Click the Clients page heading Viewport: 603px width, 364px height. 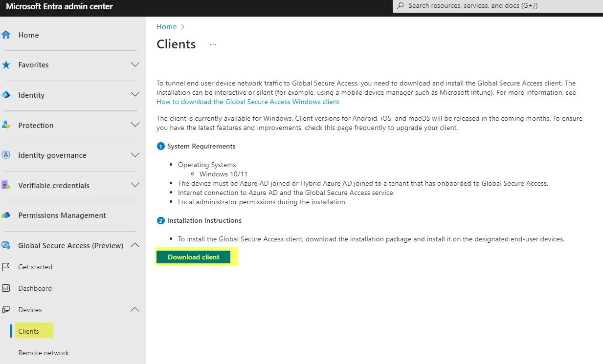point(176,44)
